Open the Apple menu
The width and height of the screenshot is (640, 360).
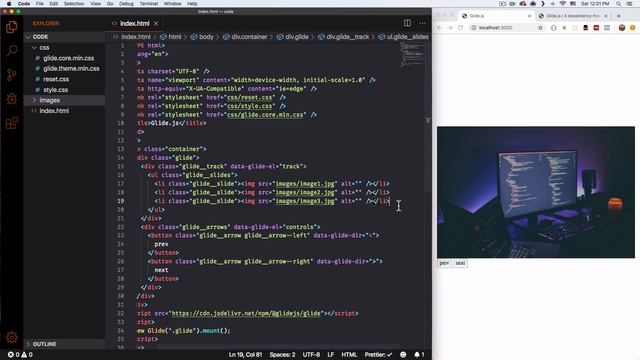(x=9, y=4)
